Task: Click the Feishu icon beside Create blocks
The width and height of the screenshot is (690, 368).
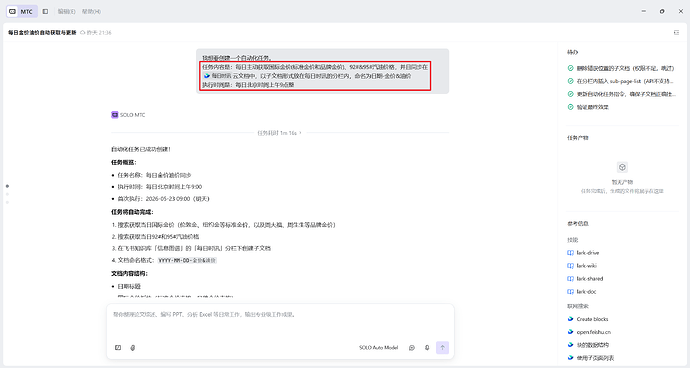Action: tap(571, 319)
